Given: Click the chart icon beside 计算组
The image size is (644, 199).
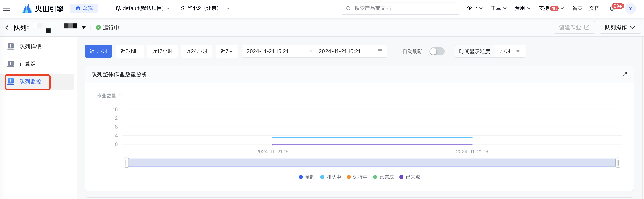Looking at the screenshot, I should (x=10, y=64).
